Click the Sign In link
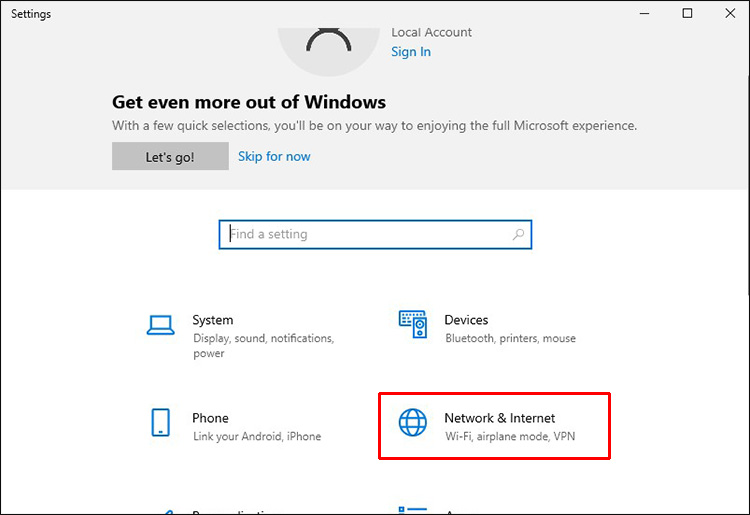This screenshot has width=750, height=515. pyautogui.click(x=411, y=52)
